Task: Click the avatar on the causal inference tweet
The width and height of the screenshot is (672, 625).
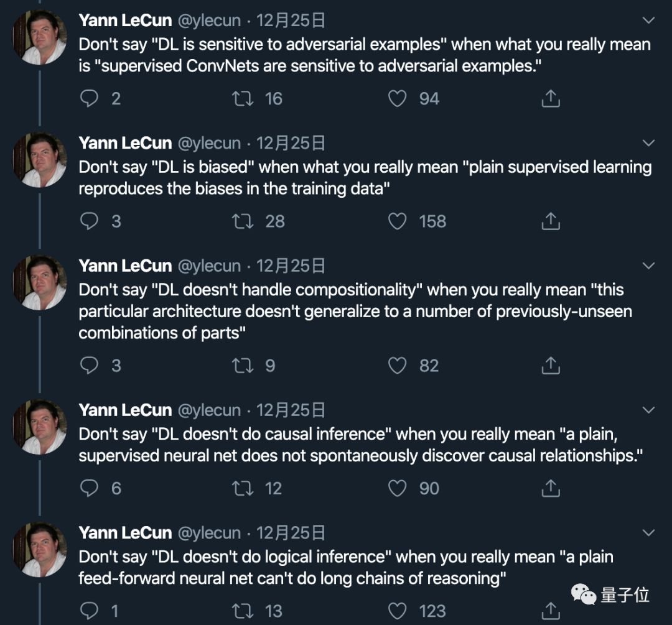Action: (x=40, y=427)
